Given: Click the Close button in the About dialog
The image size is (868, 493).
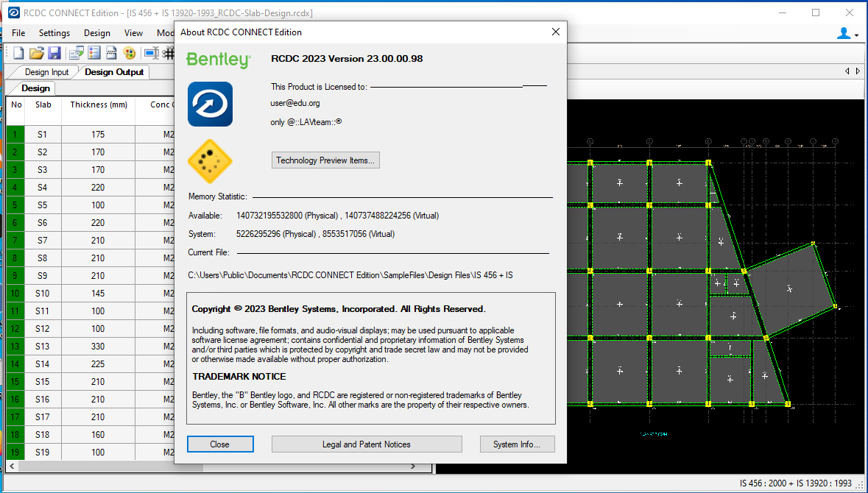Looking at the screenshot, I should [x=220, y=444].
